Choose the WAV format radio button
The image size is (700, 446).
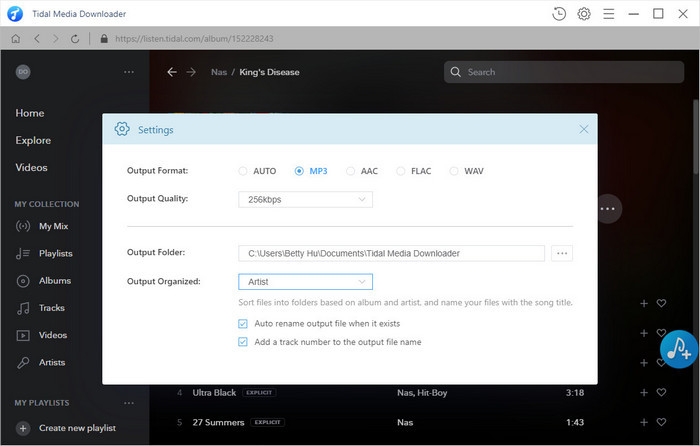click(454, 171)
